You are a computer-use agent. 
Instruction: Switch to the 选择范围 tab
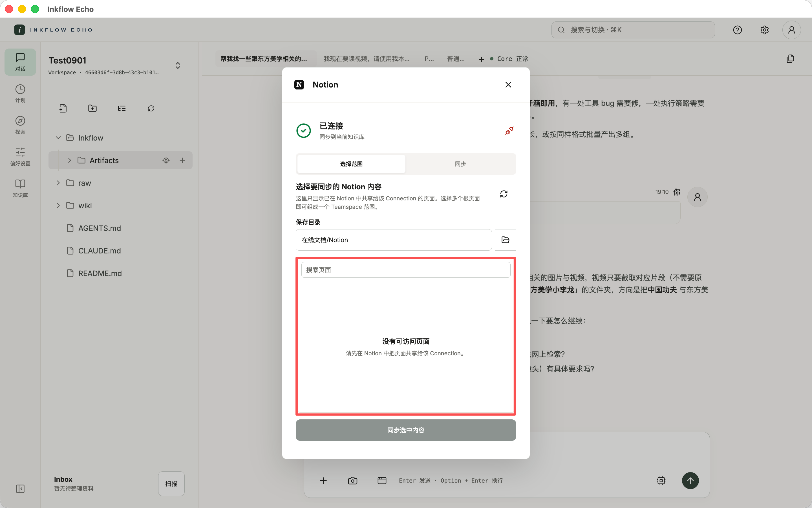(x=351, y=164)
